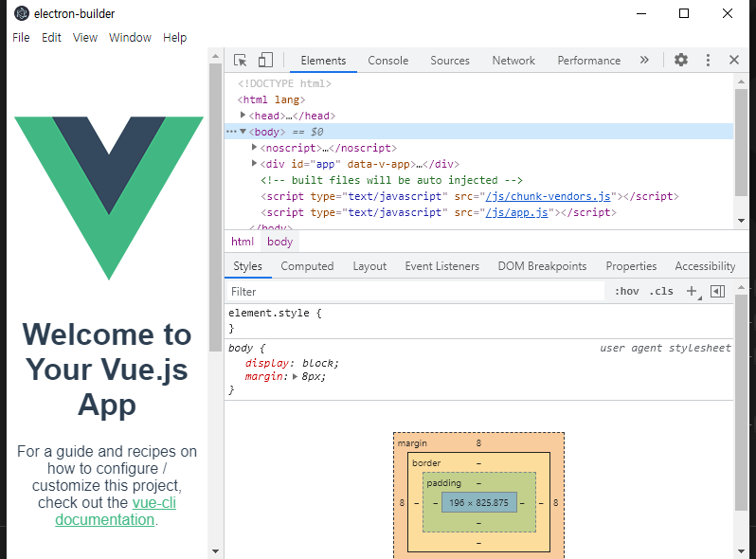
Task: Toggle the computed styles sidebar icon
Action: (717, 291)
